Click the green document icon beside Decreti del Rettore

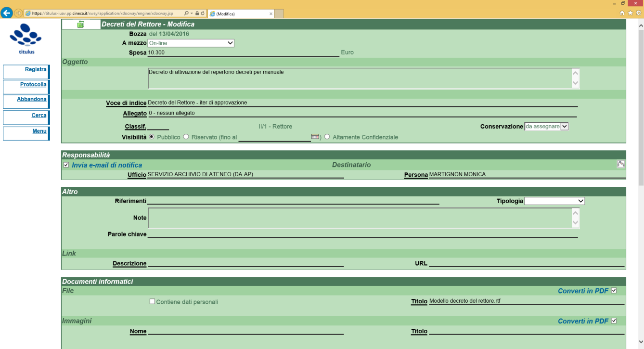[x=80, y=24]
